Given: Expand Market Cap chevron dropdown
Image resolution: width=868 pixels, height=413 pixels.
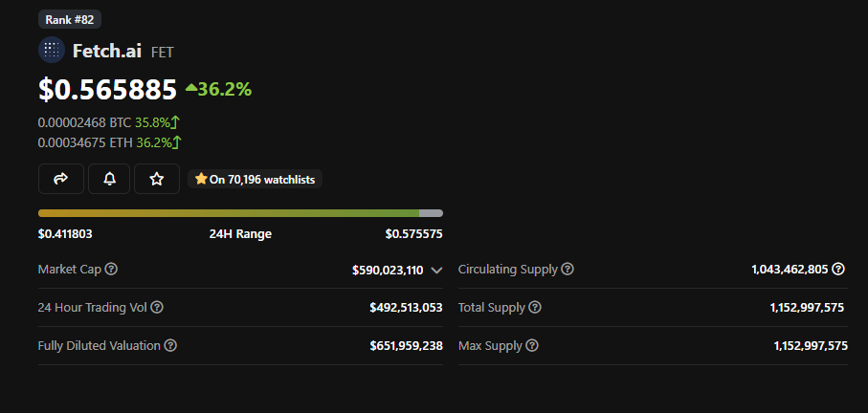Looking at the screenshot, I should (x=436, y=271).
